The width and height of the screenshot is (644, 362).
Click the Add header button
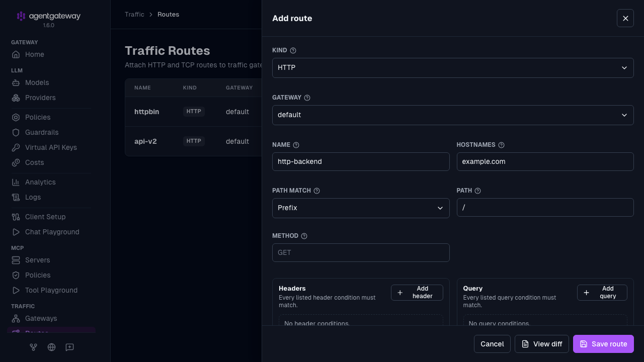(x=417, y=293)
